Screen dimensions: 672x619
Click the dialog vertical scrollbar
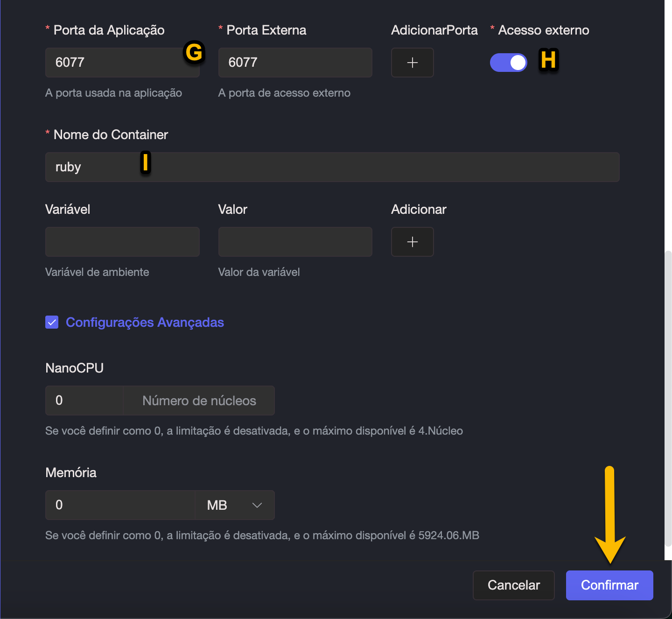pos(668,398)
